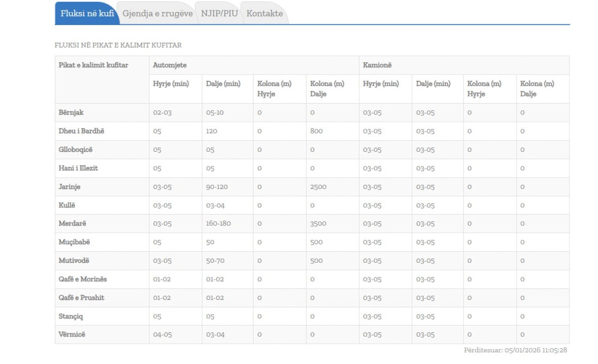The width and height of the screenshot is (598, 364).
Task: Select the Jarinje row label
Action: click(x=70, y=187)
